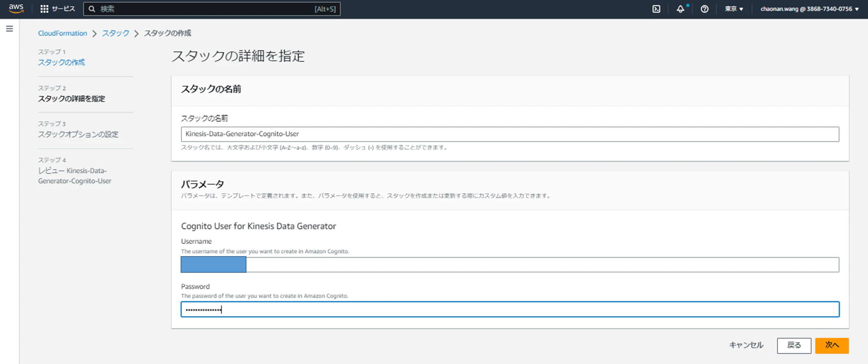Click the サービス menu label
868x364 pixels.
click(63, 9)
